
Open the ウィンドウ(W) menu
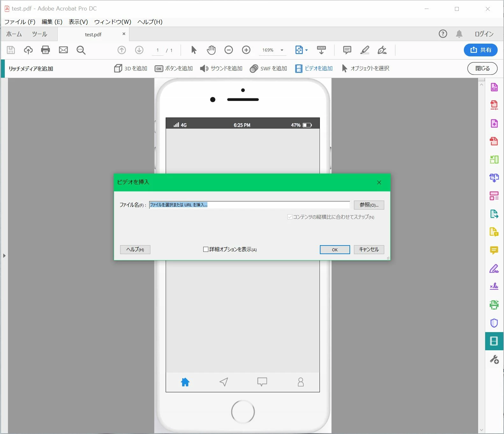[x=113, y=22]
